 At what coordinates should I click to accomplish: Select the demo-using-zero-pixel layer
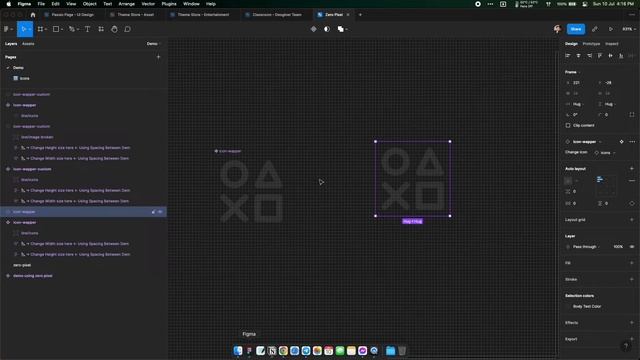click(x=33, y=276)
